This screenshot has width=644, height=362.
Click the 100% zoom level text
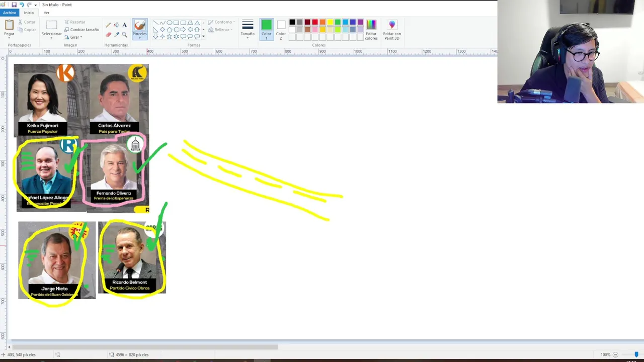click(605, 355)
